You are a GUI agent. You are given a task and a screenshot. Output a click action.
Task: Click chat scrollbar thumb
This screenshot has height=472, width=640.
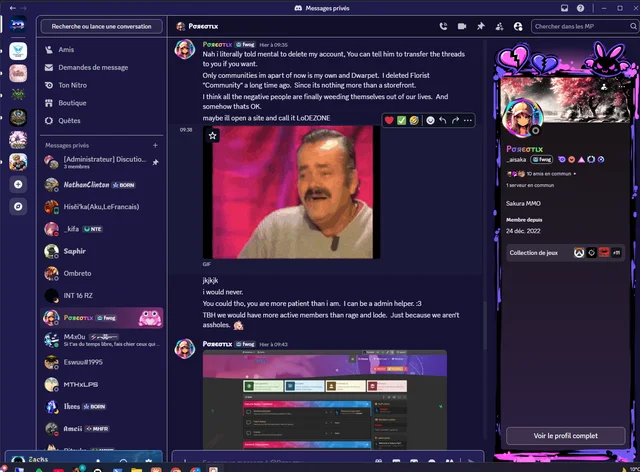point(485,325)
